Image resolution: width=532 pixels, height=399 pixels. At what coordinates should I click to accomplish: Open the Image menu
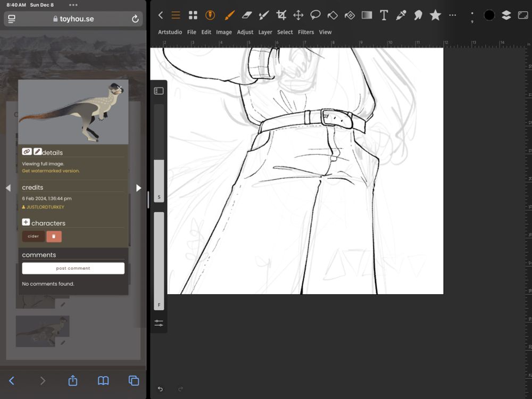click(x=224, y=32)
